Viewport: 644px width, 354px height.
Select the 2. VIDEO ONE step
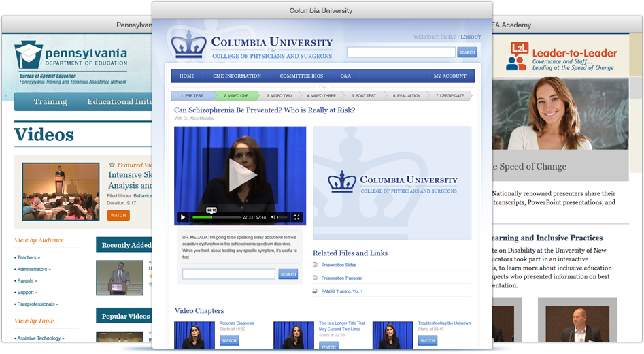point(236,96)
